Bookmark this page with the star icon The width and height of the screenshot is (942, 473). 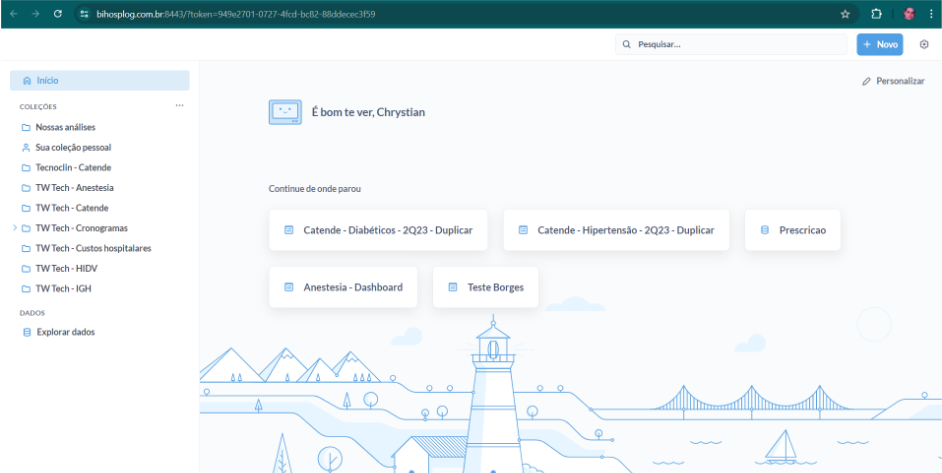845,14
